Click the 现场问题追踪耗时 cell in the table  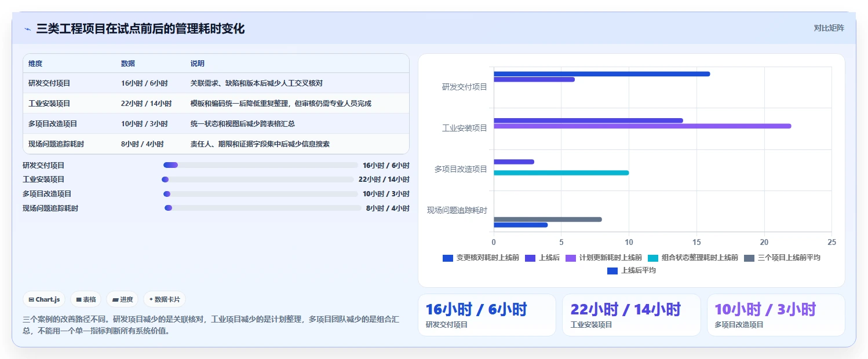point(56,144)
